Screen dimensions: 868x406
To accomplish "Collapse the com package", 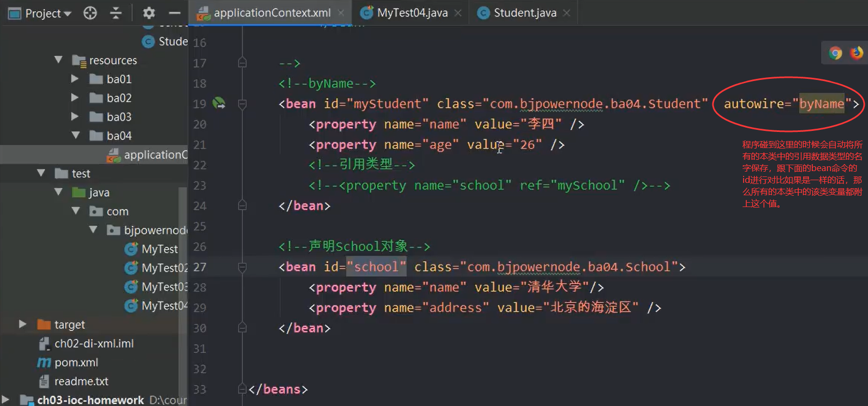I will tap(76, 211).
